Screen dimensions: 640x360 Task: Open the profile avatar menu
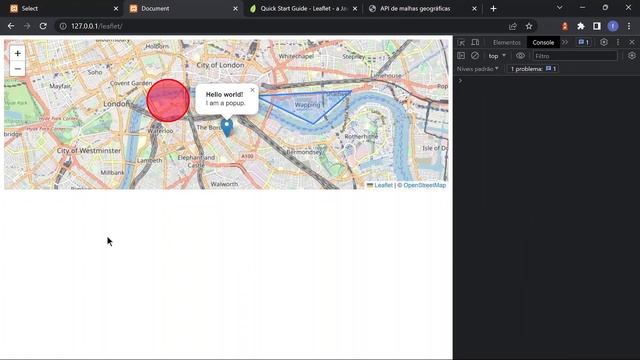click(613, 26)
